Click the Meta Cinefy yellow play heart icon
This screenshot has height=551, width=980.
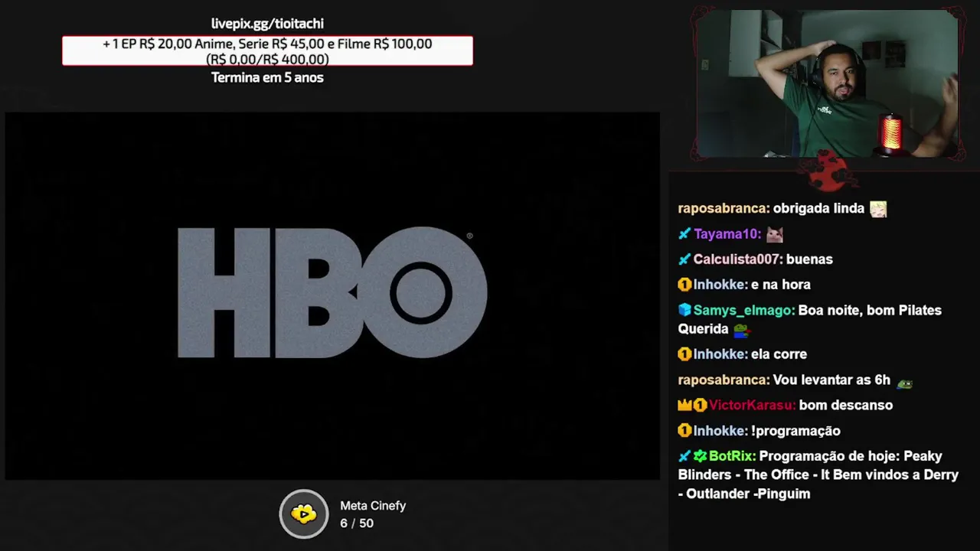[304, 514]
